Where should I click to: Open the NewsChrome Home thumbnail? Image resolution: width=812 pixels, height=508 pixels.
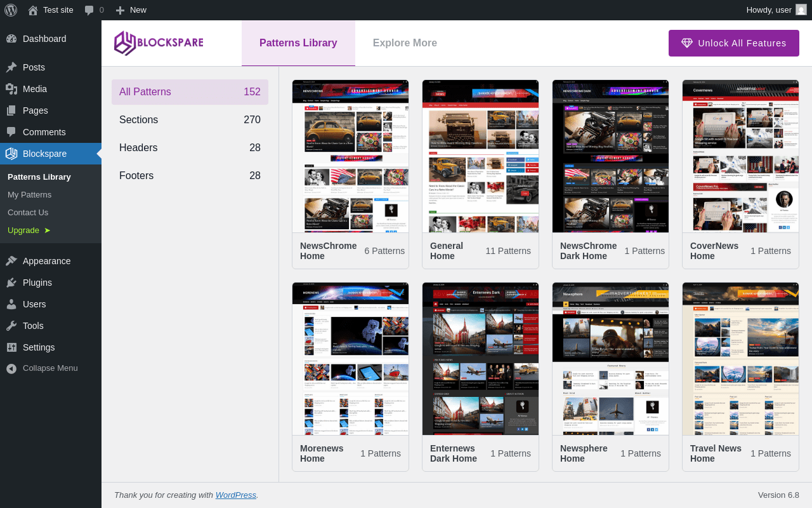(350, 156)
